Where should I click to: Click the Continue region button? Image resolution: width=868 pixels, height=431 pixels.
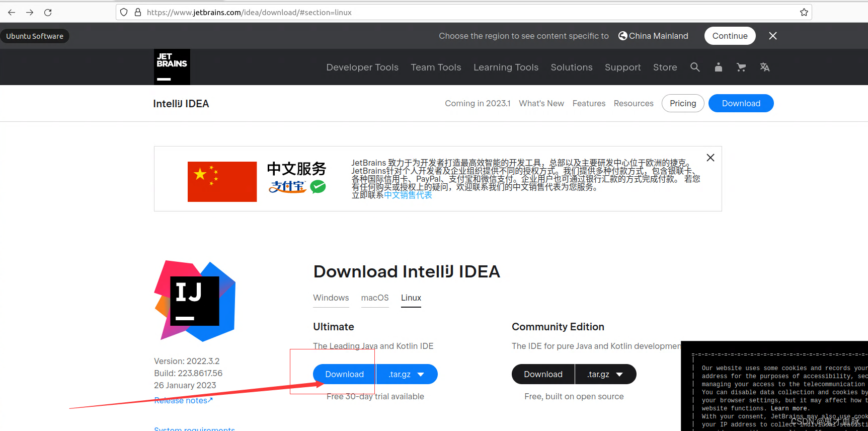click(x=730, y=36)
